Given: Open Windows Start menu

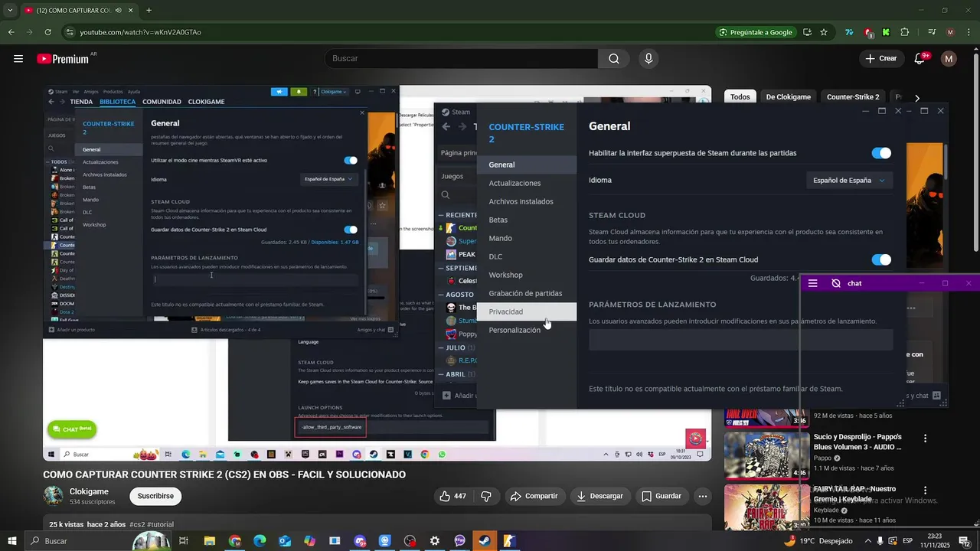Looking at the screenshot, I should tap(11, 541).
